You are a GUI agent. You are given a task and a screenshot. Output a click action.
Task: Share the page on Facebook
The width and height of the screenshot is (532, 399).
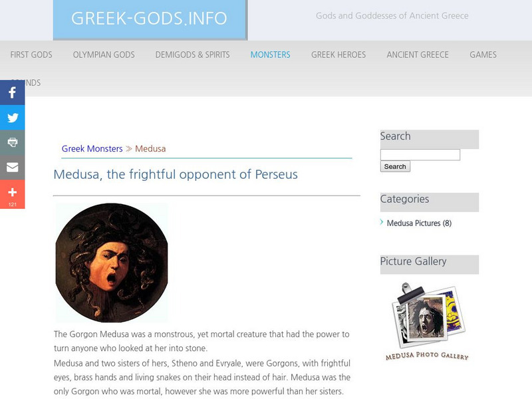point(12,92)
